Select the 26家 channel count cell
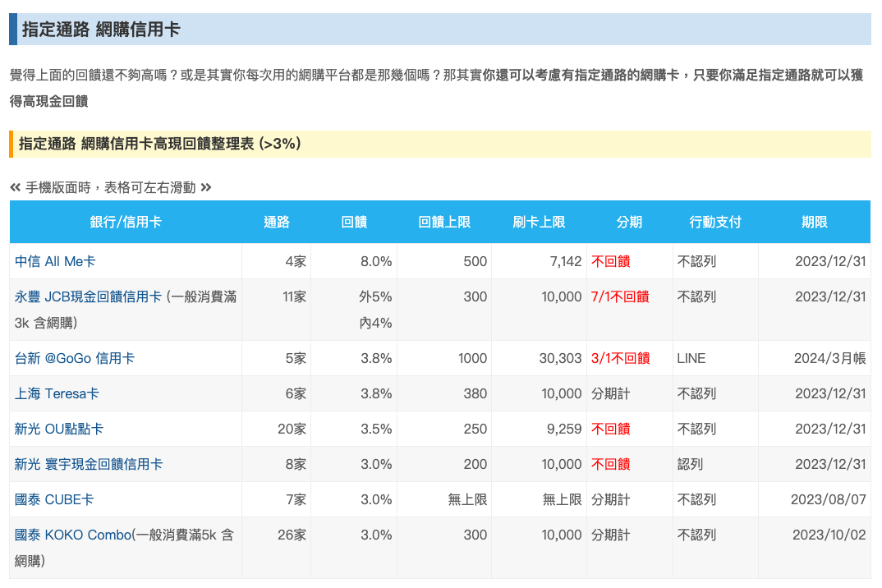This screenshot has width=882, height=588. [x=277, y=548]
